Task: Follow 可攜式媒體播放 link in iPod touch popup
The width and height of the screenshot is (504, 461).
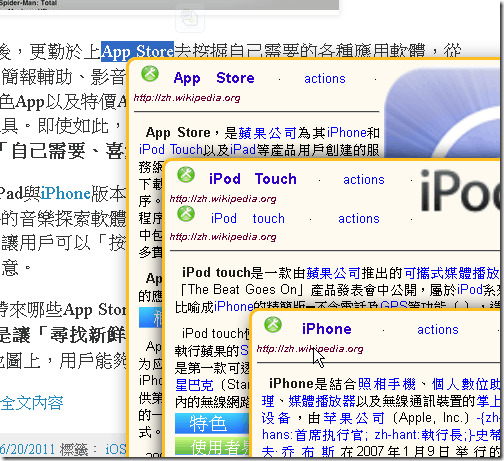Action: click(x=451, y=273)
